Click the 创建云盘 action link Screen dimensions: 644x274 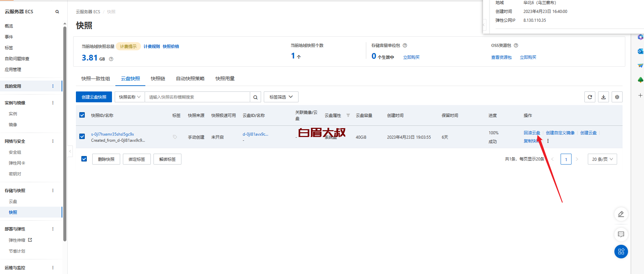pyautogui.click(x=589, y=133)
